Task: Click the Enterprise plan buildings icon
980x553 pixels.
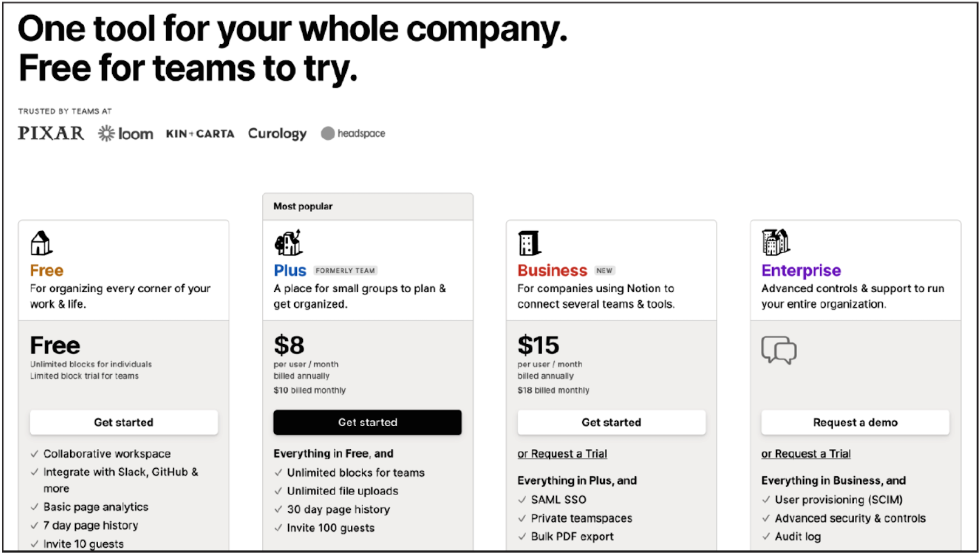Action: (x=775, y=241)
